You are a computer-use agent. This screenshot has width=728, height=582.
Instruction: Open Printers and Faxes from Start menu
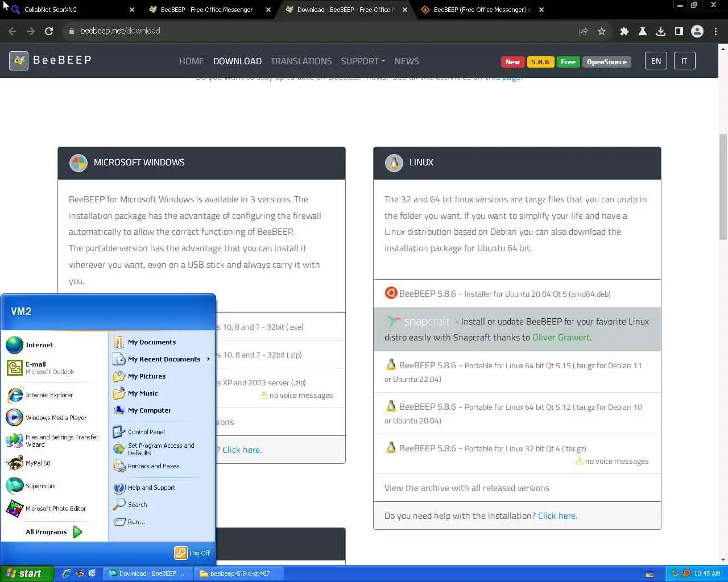162,466
